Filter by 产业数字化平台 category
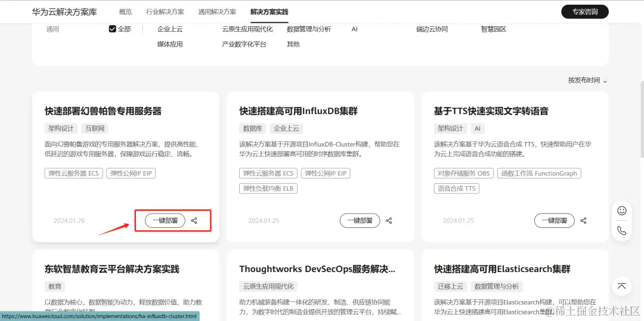The width and height of the screenshot is (644, 321). tap(244, 44)
